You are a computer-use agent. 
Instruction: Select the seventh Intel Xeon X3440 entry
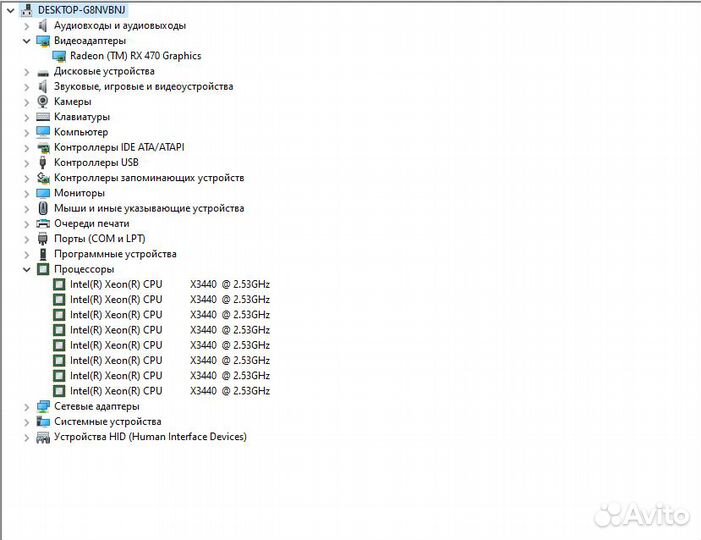tap(170, 375)
